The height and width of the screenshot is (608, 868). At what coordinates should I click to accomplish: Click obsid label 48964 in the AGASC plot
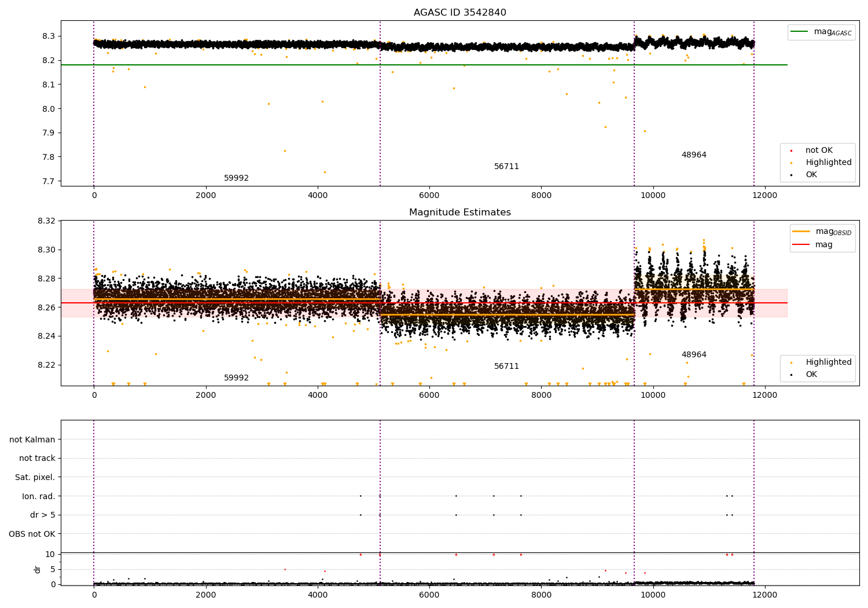[694, 155]
